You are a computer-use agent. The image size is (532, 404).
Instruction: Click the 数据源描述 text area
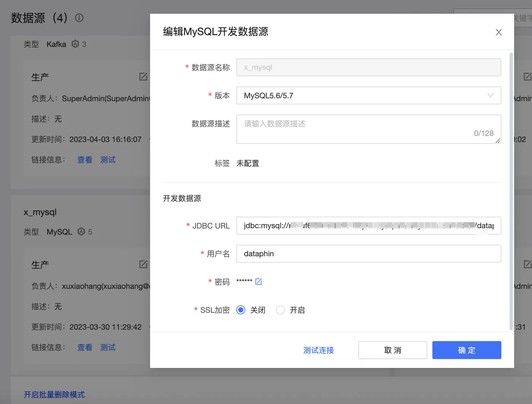(x=369, y=129)
